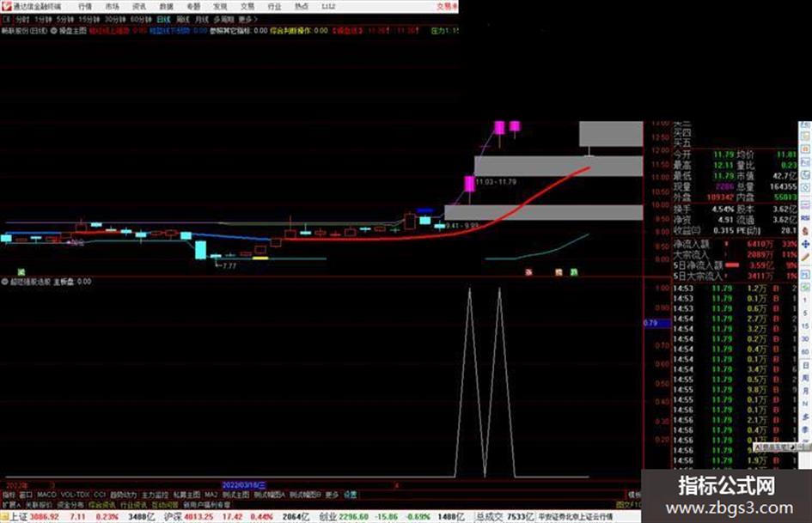Open the 资讯 menu
812x523 pixels.
coord(139,6)
